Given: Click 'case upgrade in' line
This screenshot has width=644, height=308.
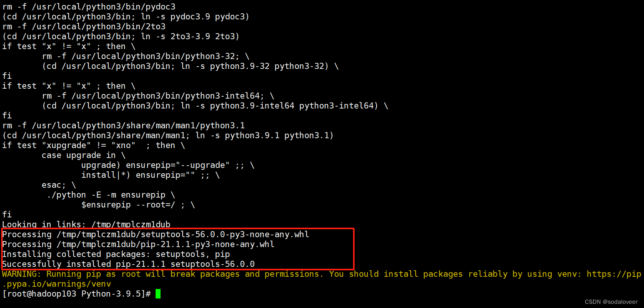Looking at the screenshot, I should coord(84,155).
